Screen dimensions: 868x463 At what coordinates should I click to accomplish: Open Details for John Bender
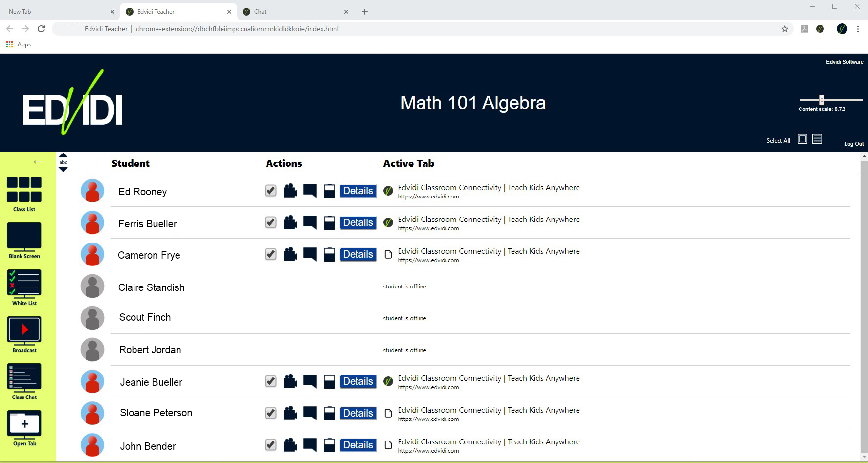[x=358, y=445]
